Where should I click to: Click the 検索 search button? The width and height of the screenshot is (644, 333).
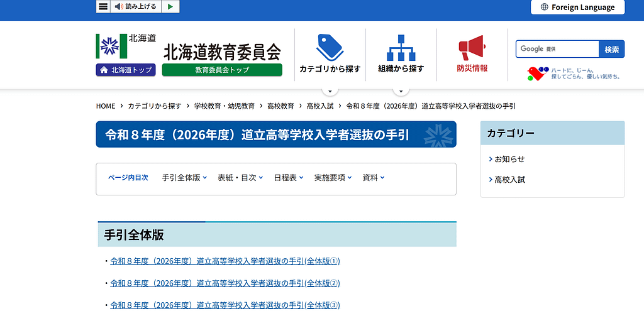click(x=611, y=49)
